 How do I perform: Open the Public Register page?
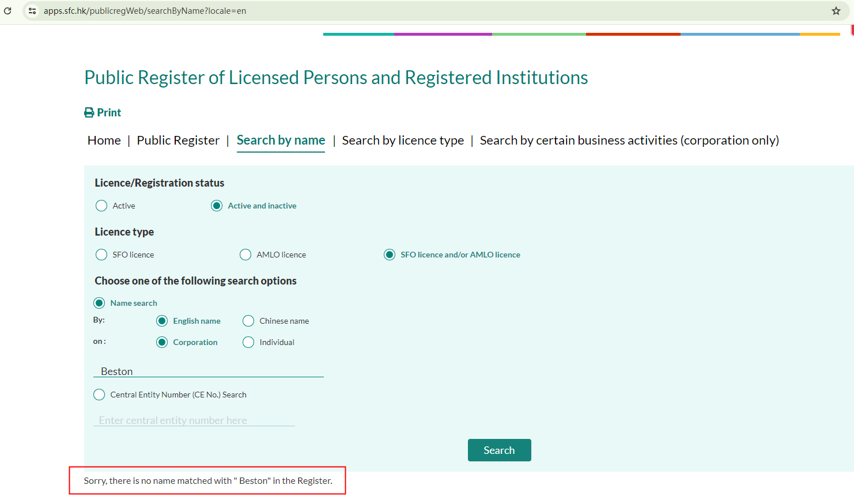(x=178, y=141)
